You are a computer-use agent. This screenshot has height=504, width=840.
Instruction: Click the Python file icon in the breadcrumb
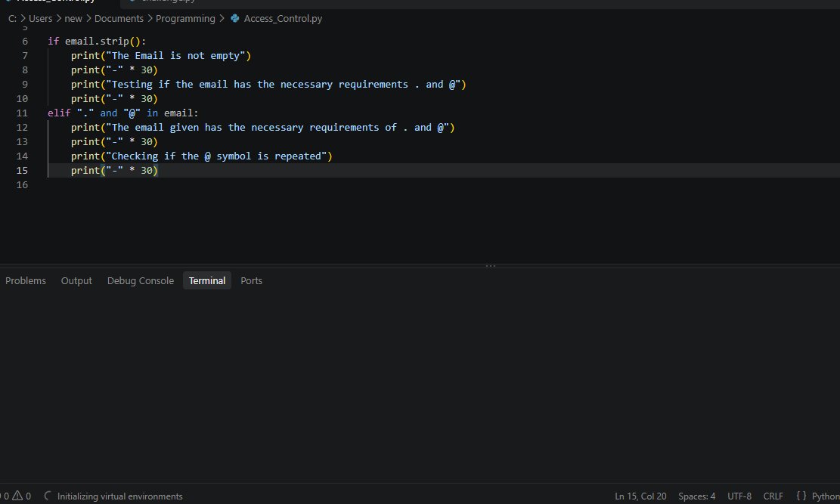(x=234, y=18)
